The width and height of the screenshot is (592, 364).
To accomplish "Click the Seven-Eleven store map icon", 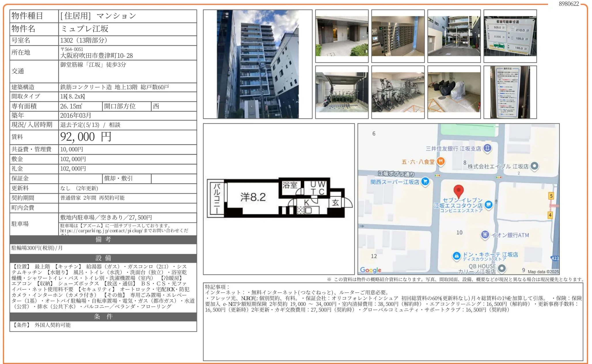I will 488,205.
